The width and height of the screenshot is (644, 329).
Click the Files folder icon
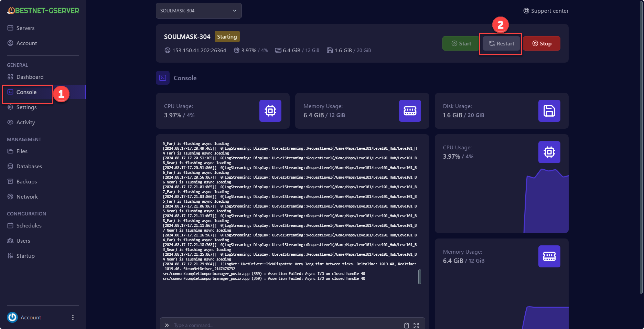pyautogui.click(x=10, y=151)
